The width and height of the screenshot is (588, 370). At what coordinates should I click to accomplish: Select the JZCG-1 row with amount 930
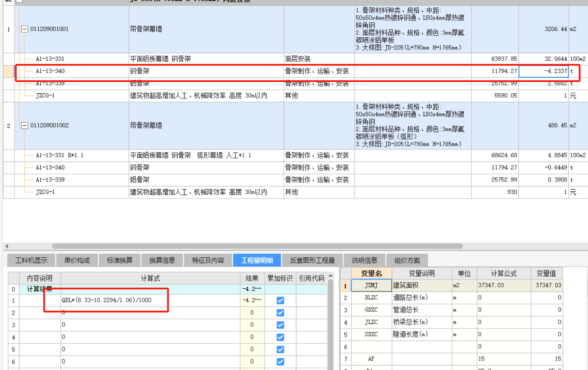295,192
